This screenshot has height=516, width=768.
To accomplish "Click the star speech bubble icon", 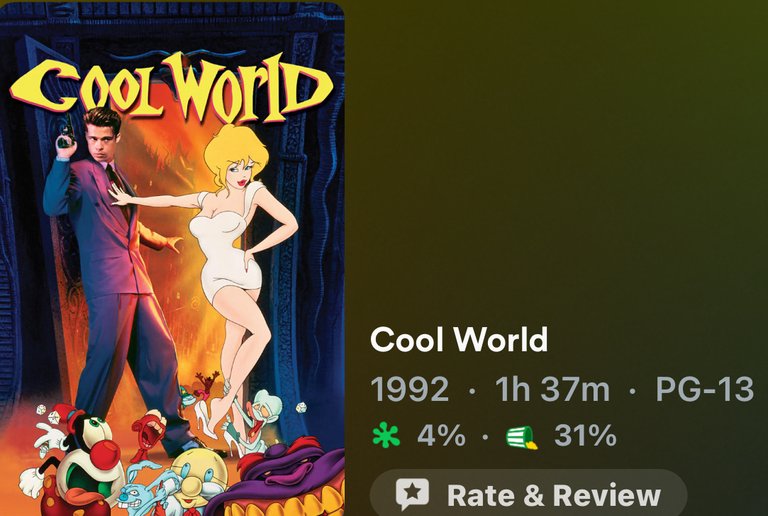I will point(412,493).
